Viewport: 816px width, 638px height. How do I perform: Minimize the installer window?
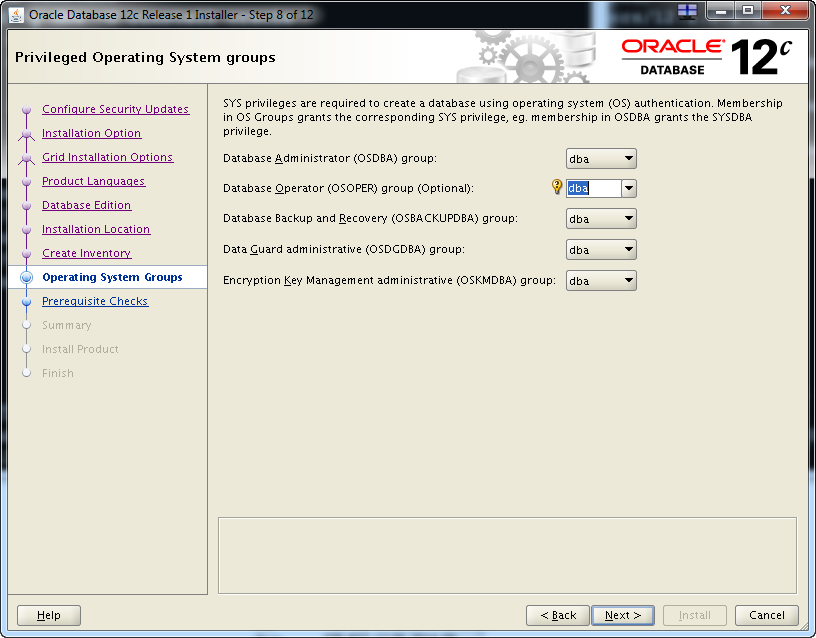720,10
